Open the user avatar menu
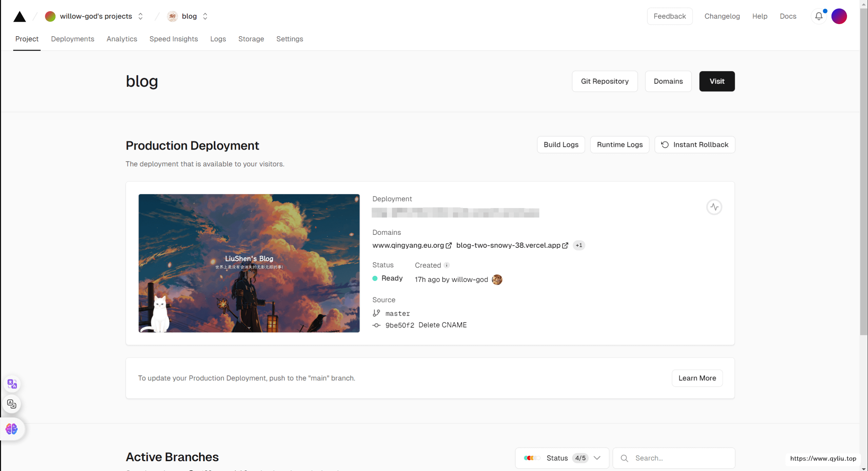The image size is (868, 471). point(839,16)
